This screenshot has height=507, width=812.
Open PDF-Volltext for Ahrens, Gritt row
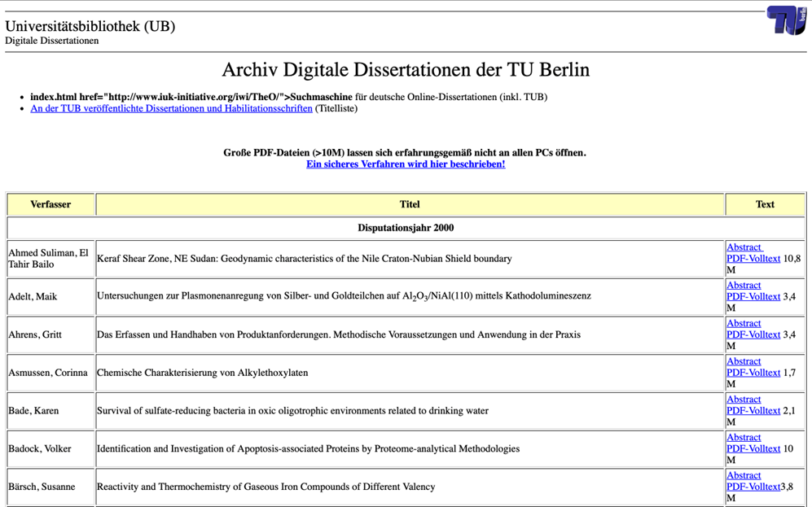click(753, 334)
